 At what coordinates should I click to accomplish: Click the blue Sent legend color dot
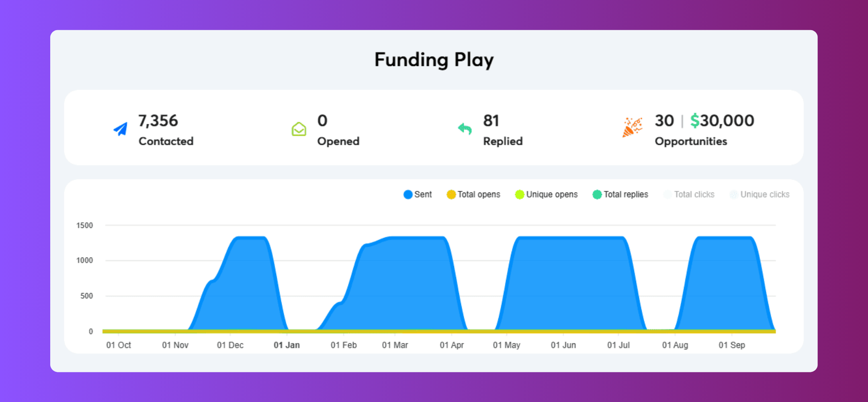point(408,195)
